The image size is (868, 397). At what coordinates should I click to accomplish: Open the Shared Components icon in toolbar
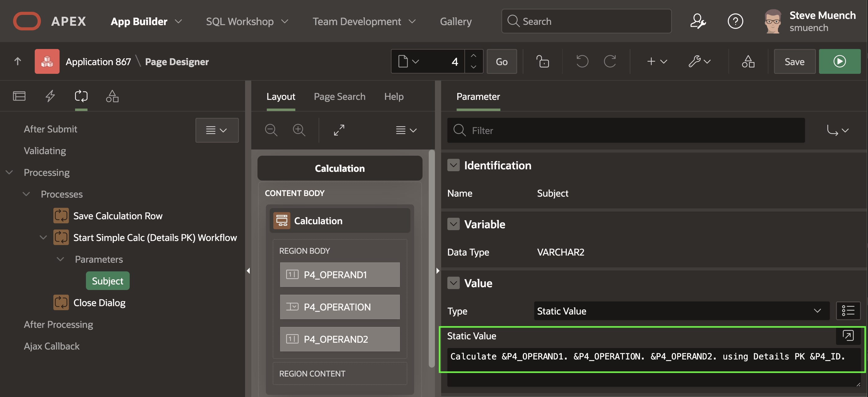[748, 61]
